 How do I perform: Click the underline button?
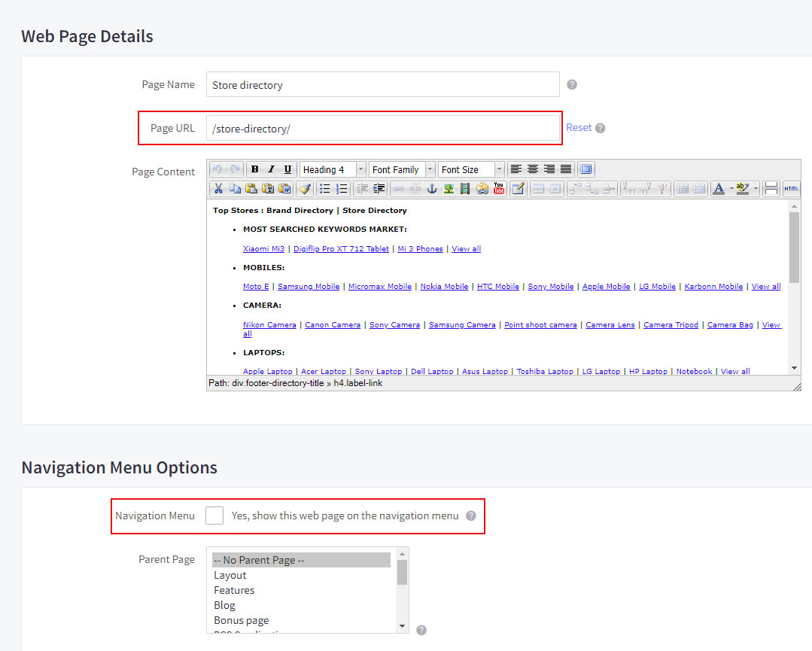tap(287, 169)
